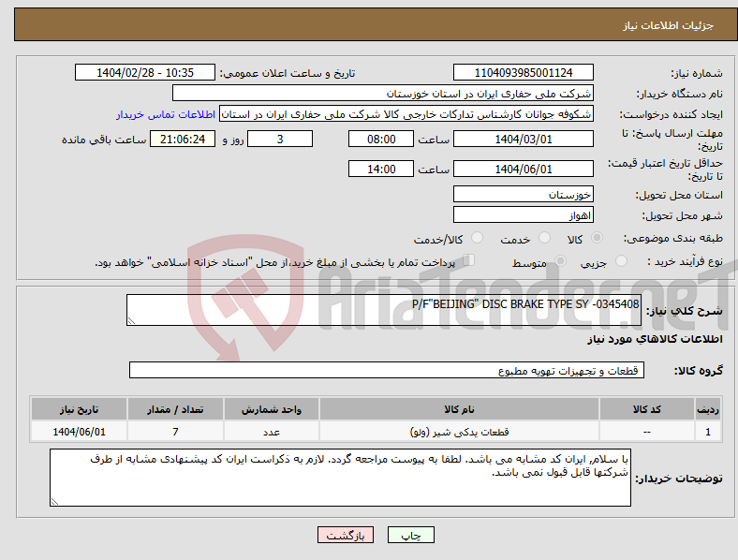Click the نام کالا column header
Image resolution: width=738 pixels, height=560 pixels.
pyautogui.click(x=459, y=409)
